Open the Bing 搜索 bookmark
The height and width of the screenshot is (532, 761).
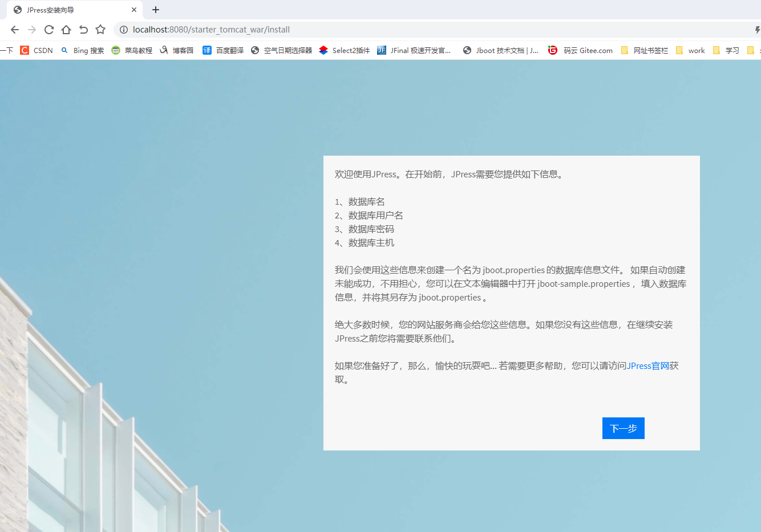click(x=82, y=50)
